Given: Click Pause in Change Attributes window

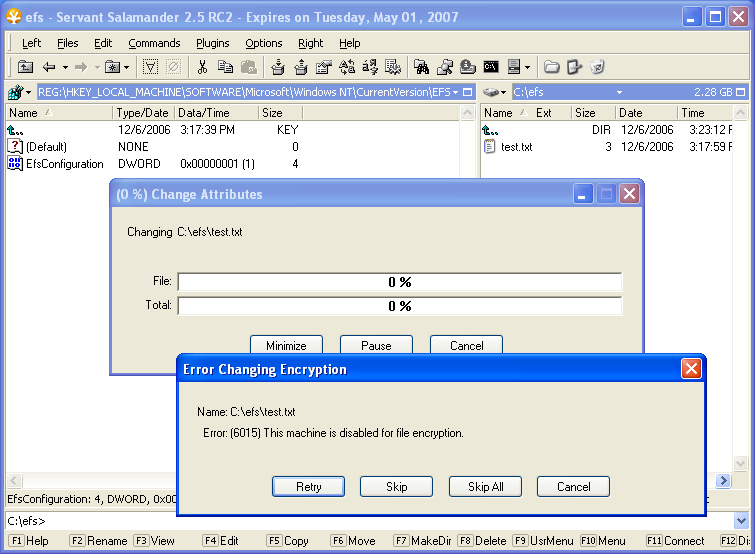Looking at the screenshot, I should click(x=376, y=345).
